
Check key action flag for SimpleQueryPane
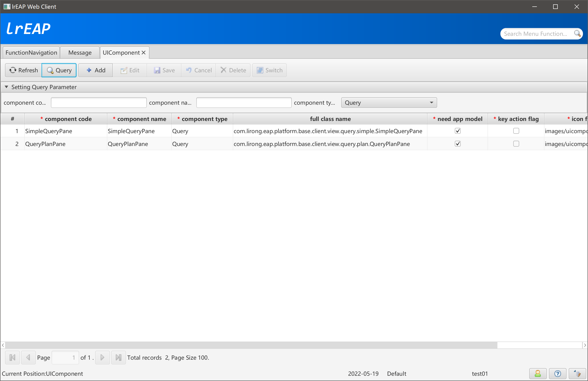pos(516,131)
